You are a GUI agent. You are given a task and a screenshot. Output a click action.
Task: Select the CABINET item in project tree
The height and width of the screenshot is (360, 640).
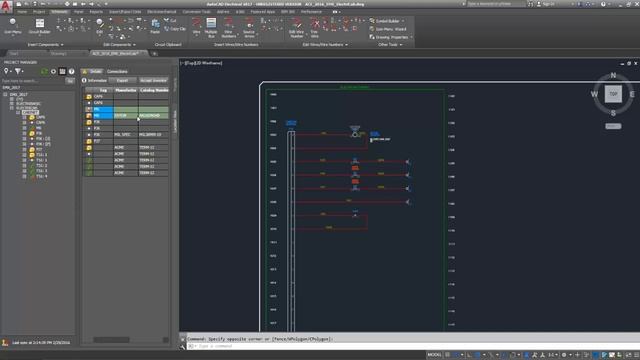tap(30, 112)
